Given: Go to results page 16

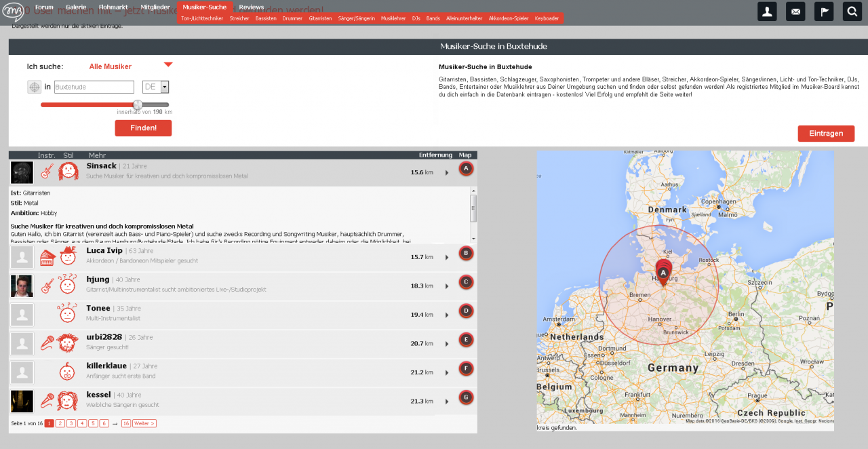Looking at the screenshot, I should pos(126,423).
